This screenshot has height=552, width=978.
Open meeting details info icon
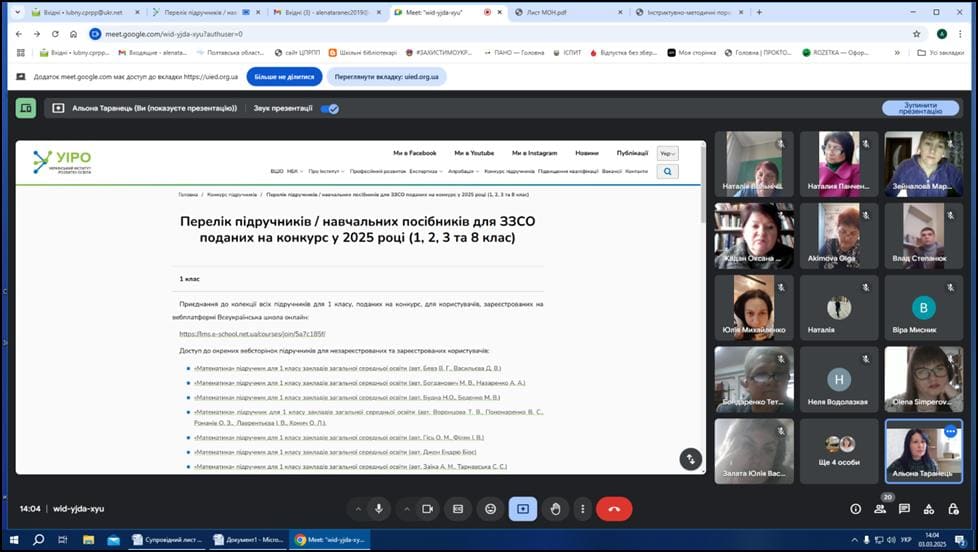tap(856, 509)
